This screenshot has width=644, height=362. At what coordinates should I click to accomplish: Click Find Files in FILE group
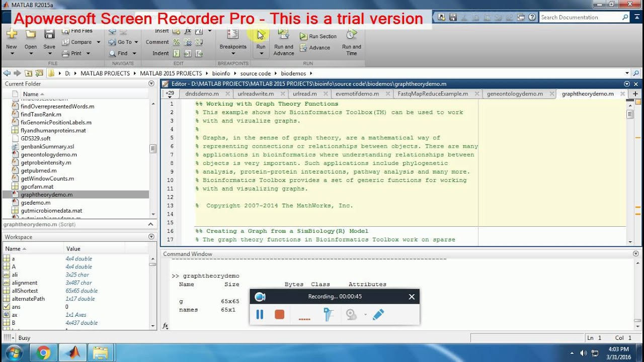coord(77,31)
